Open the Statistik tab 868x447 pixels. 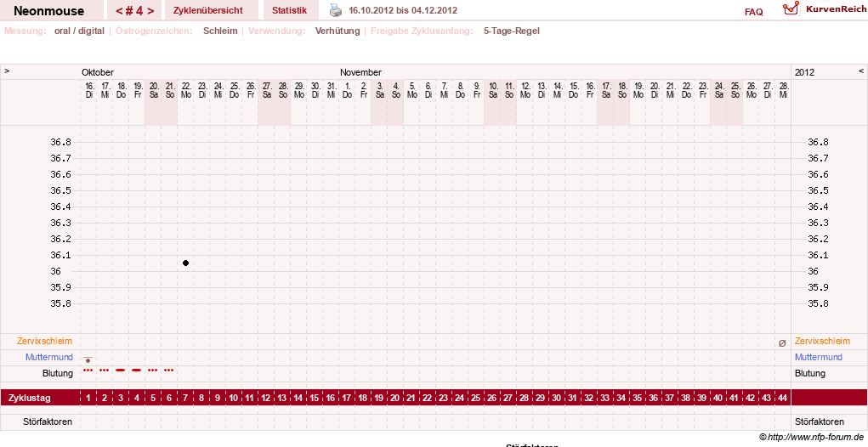(x=290, y=10)
